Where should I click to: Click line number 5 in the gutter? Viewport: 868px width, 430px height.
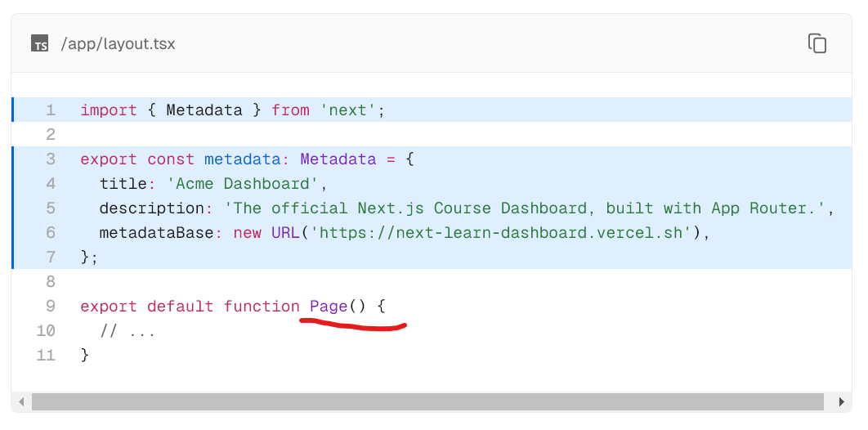tap(51, 208)
